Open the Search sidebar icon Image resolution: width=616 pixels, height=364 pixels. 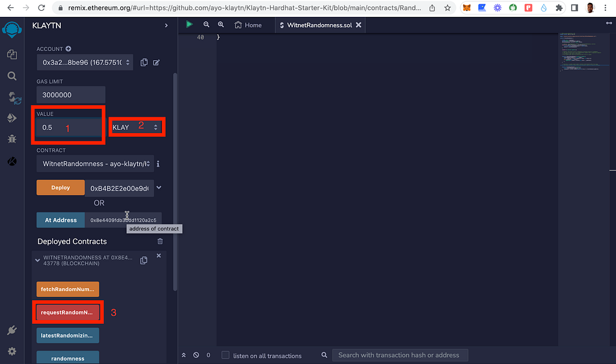point(12,76)
